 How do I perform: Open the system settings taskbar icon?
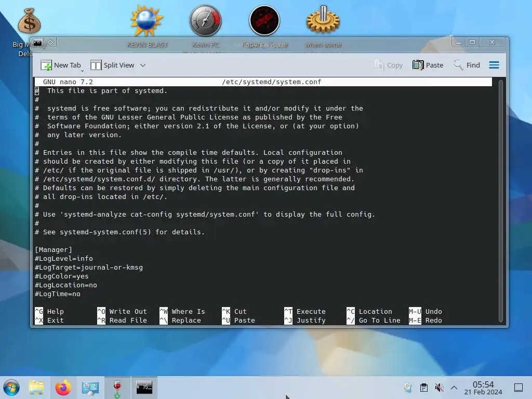click(x=90, y=388)
